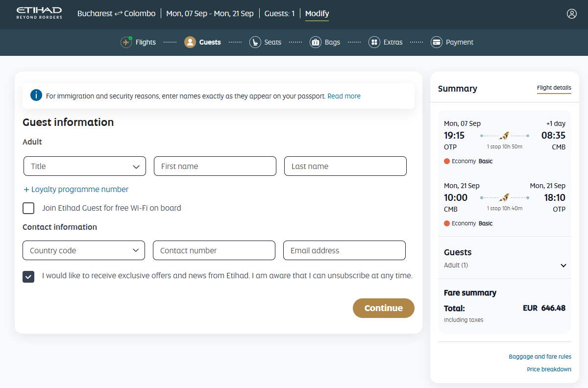This screenshot has height=388, width=588.
Task: Open the Baggage and fare rules link
Action: (x=540, y=357)
